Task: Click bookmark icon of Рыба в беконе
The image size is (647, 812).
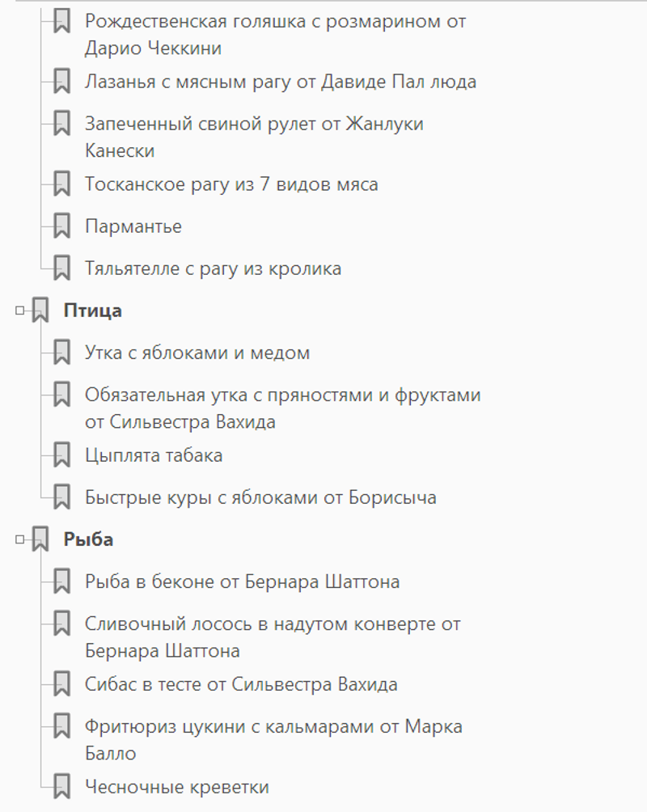Action: click(61, 582)
